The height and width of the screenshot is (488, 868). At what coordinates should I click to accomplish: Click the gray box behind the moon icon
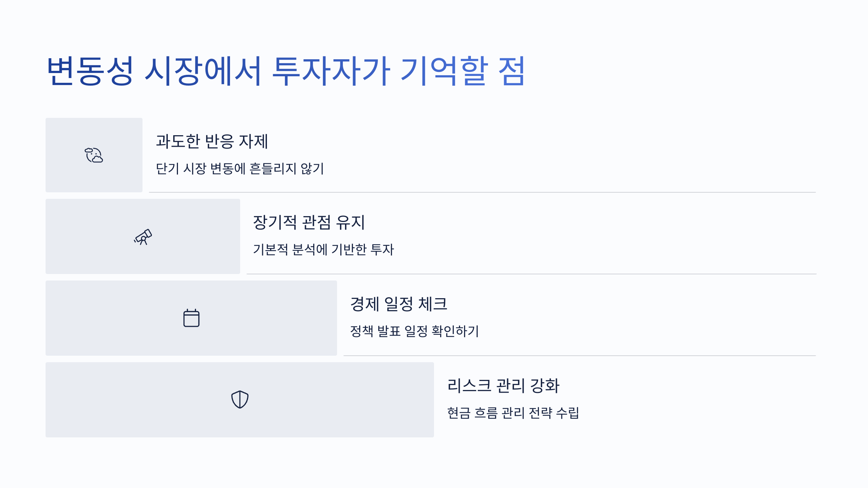pos(94,155)
